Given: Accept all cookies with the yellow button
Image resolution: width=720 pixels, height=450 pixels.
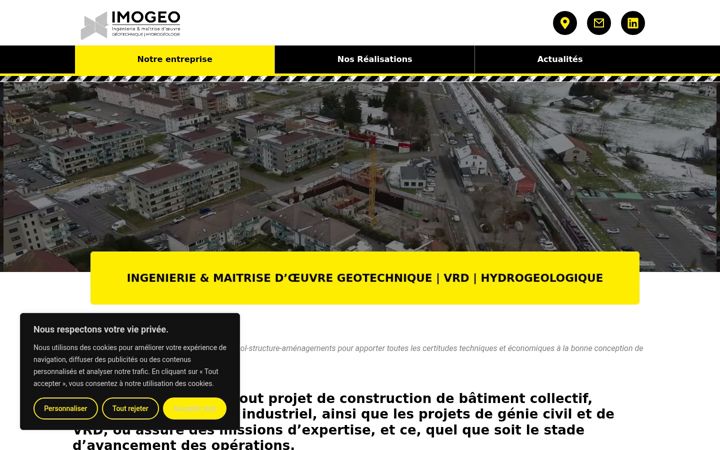Looking at the screenshot, I should click(x=195, y=408).
